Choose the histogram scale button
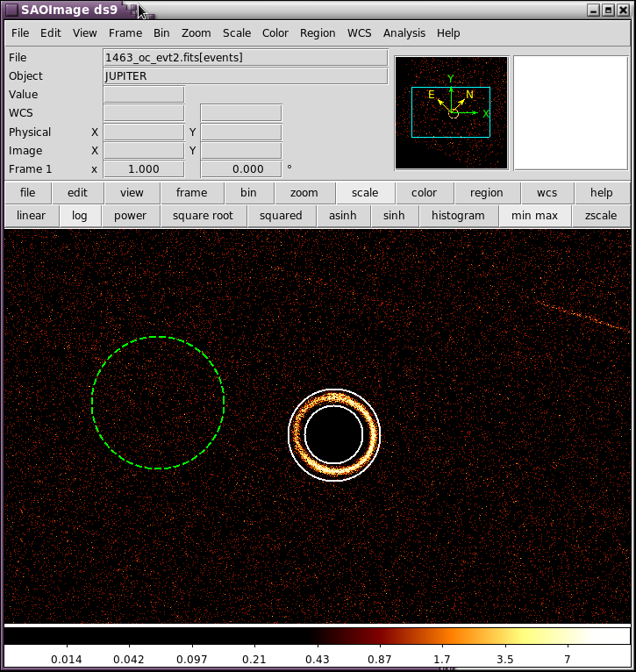 coord(458,216)
